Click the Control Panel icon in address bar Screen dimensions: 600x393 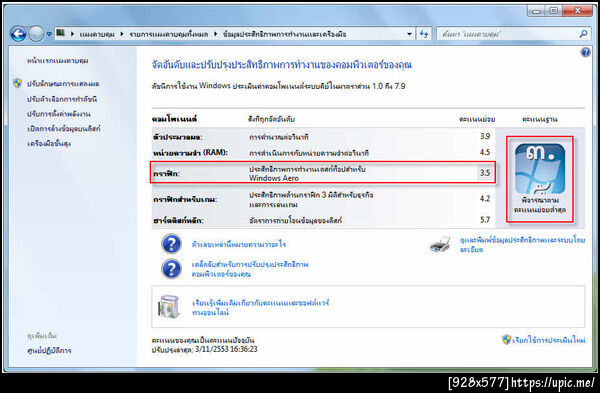(x=60, y=33)
